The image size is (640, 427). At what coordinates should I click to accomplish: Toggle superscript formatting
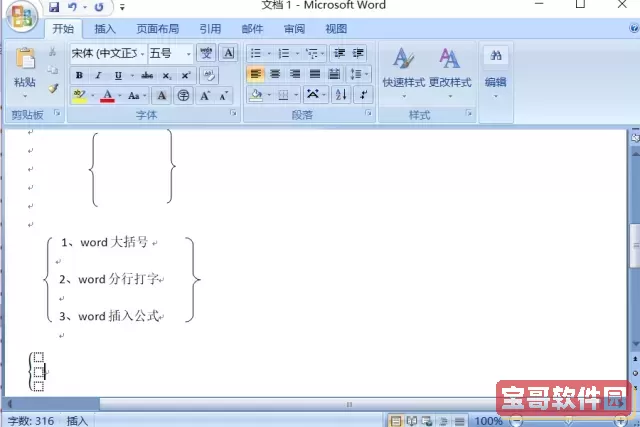click(x=186, y=76)
